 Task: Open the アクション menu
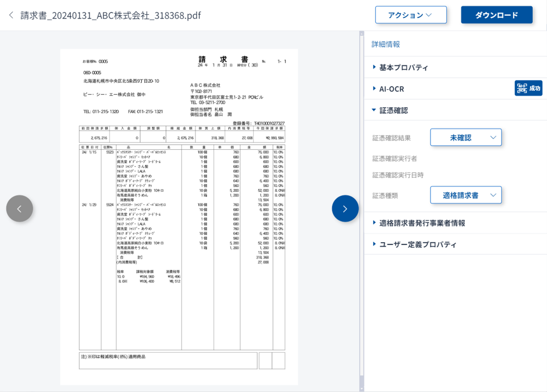pos(410,15)
